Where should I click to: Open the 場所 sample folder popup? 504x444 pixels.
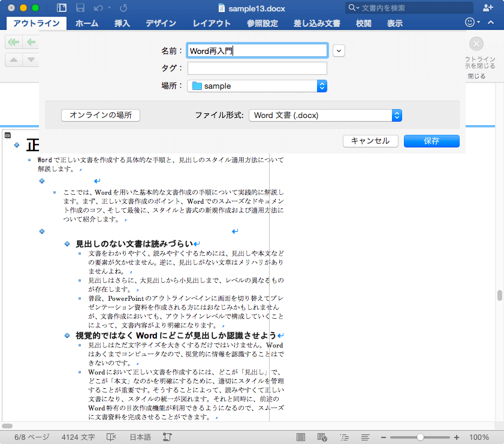click(x=257, y=86)
